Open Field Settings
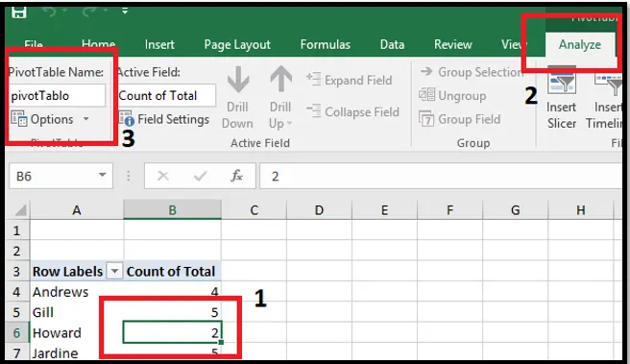The width and height of the screenshot is (630, 364). 164,119
